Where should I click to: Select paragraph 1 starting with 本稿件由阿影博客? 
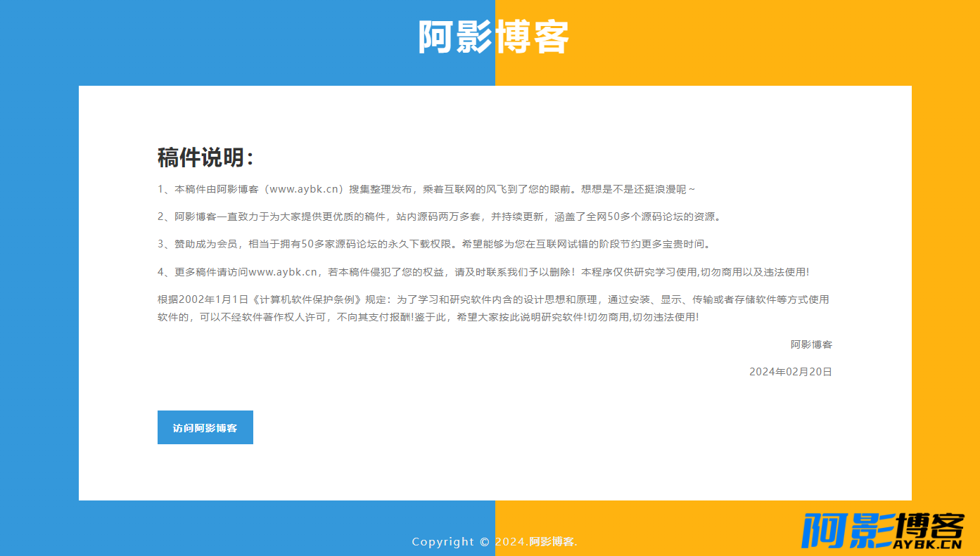click(426, 189)
